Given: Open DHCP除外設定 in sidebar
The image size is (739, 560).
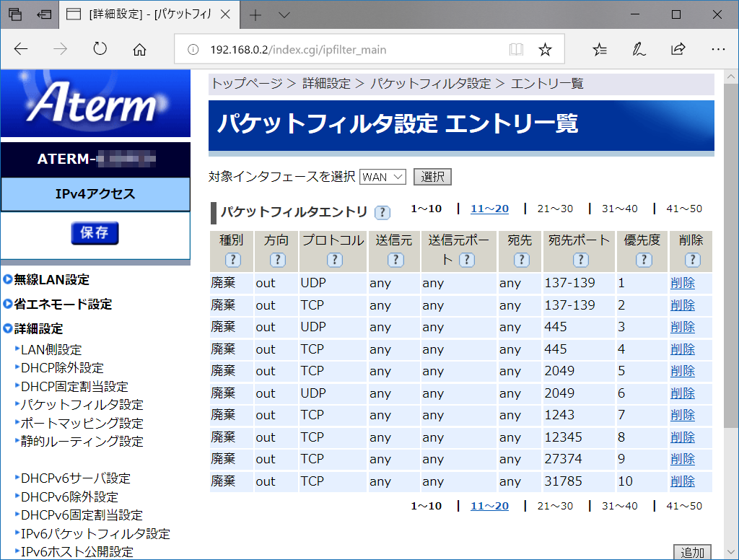Looking at the screenshot, I should (62, 367).
